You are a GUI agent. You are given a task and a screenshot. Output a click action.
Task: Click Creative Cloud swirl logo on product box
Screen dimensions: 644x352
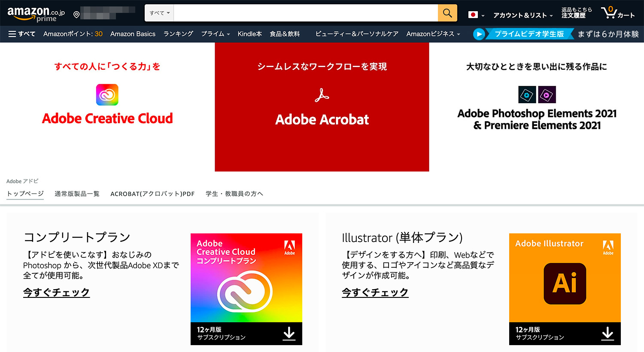[245, 292]
